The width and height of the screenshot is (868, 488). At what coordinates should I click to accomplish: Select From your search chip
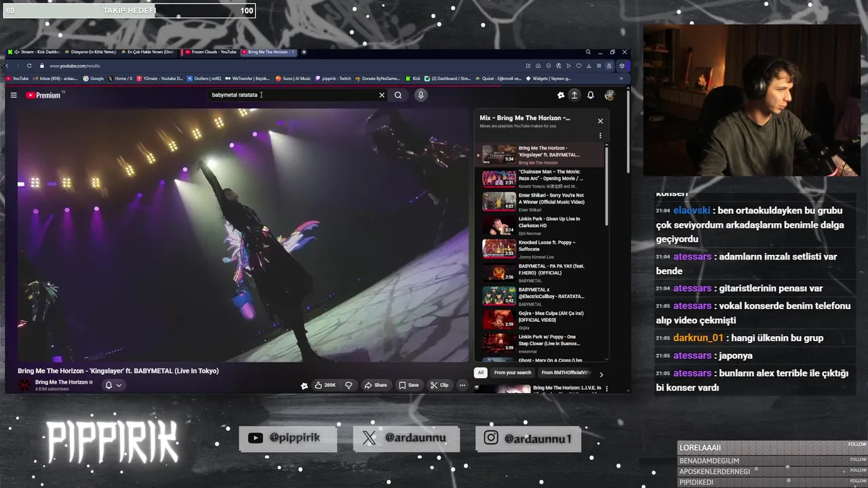tap(513, 373)
